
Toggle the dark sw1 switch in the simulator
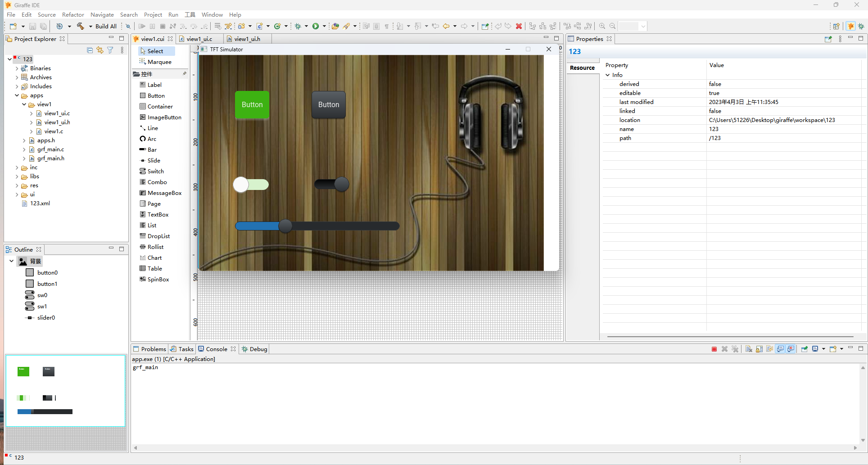point(331,184)
